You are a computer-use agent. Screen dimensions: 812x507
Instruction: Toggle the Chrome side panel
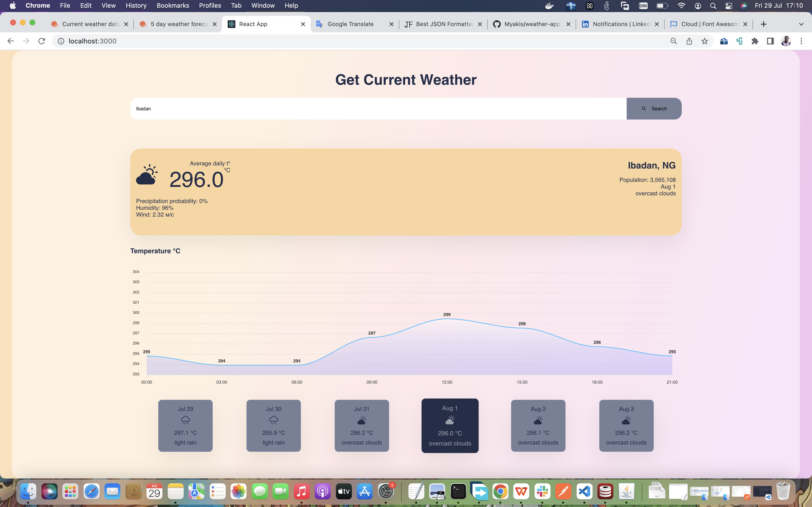point(770,41)
